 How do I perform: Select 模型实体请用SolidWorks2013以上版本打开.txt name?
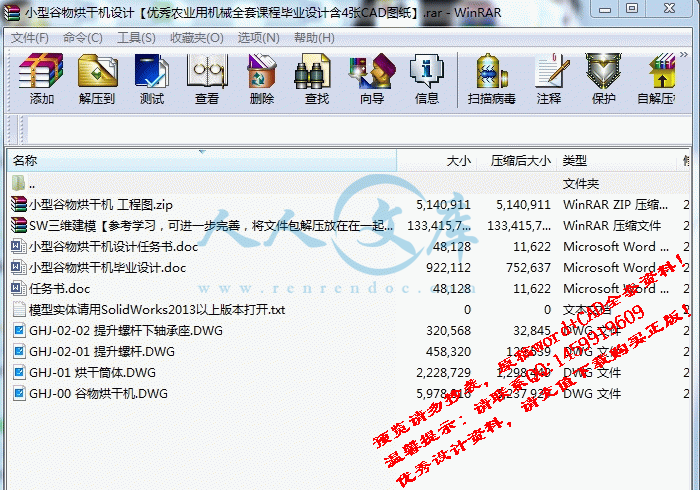(x=157, y=309)
